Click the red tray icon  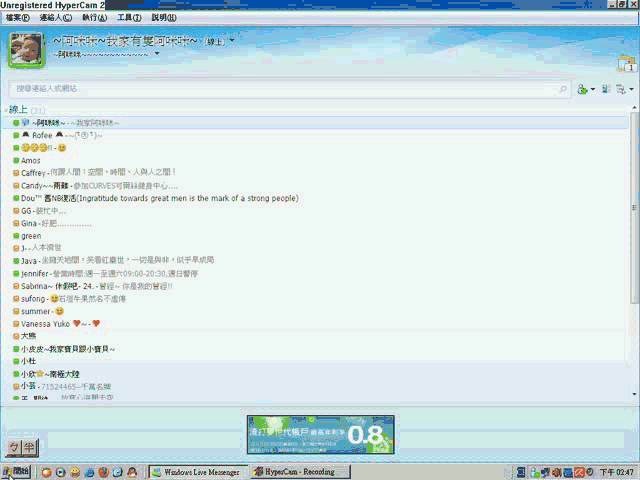click(579, 473)
